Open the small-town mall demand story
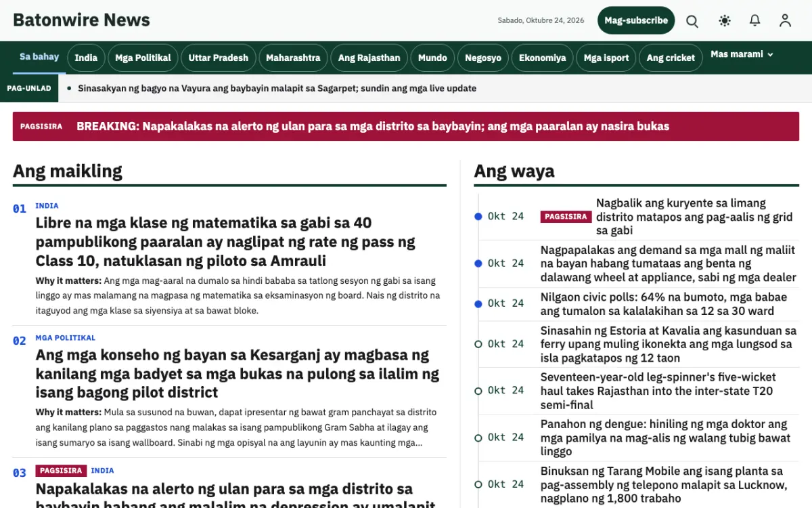Screen dimensions: 812x508 point(669,263)
